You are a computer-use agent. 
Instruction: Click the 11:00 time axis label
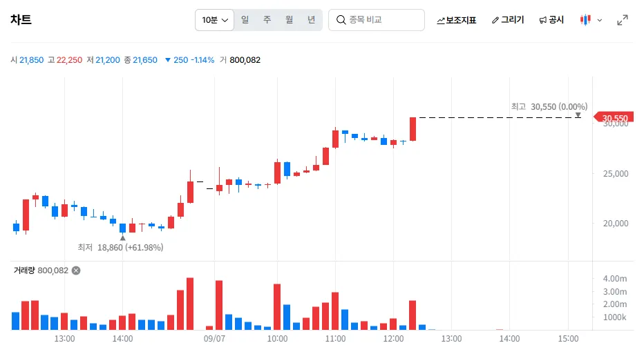click(335, 339)
